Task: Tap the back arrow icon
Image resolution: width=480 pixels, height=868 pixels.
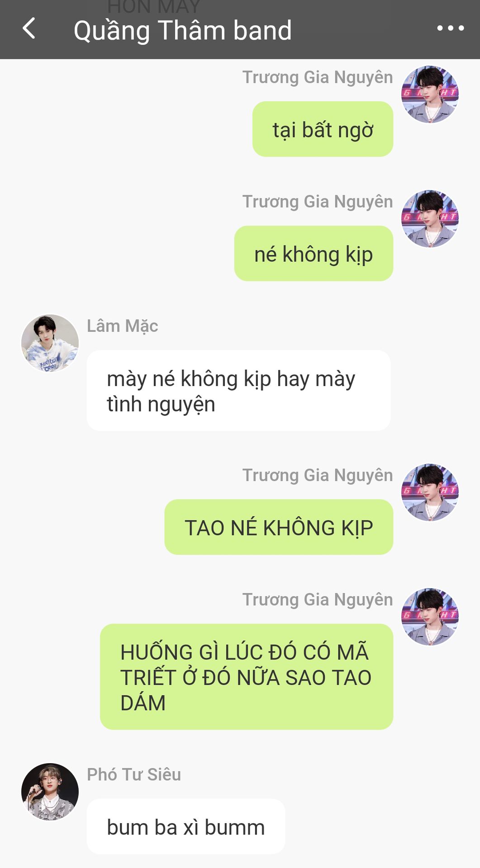Action: (x=29, y=28)
